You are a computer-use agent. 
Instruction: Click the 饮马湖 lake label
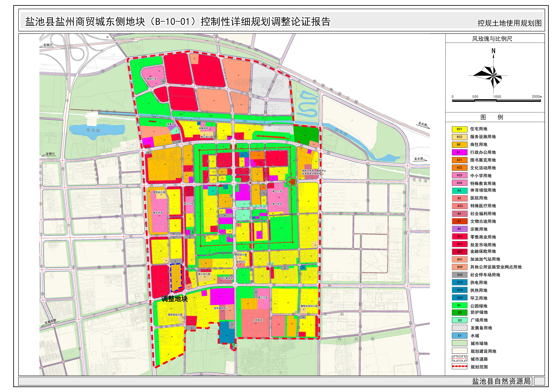pos(93,130)
